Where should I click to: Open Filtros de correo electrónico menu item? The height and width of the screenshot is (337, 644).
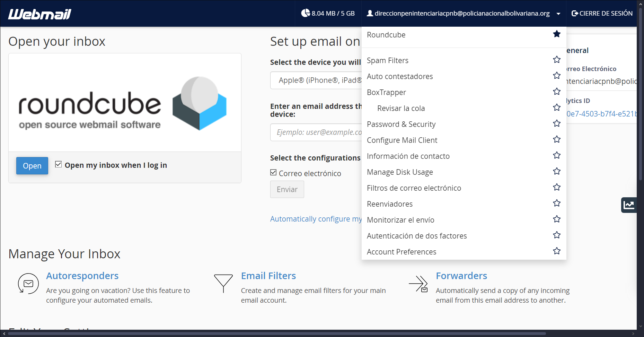coord(414,188)
